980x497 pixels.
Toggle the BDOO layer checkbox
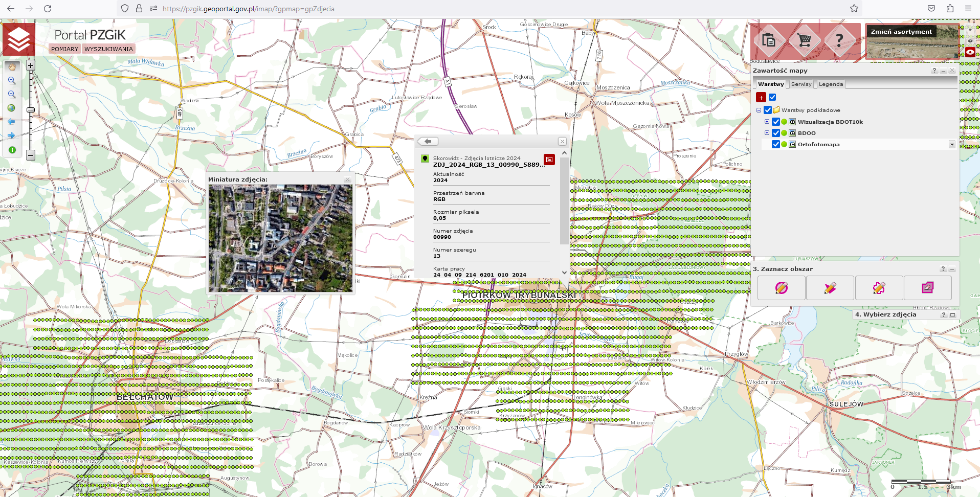(x=776, y=133)
